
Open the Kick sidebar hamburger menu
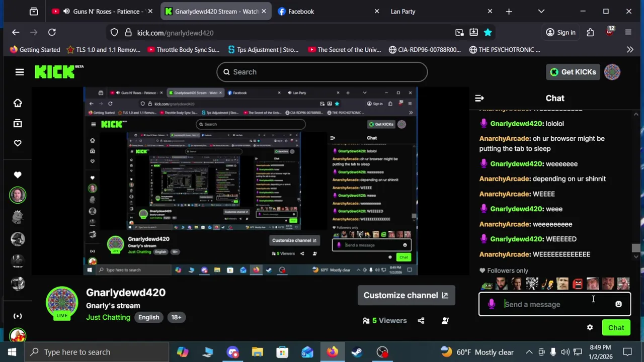(x=20, y=72)
